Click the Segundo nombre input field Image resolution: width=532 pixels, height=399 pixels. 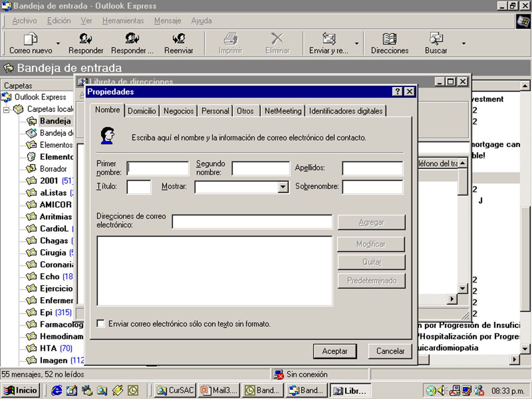coord(261,168)
